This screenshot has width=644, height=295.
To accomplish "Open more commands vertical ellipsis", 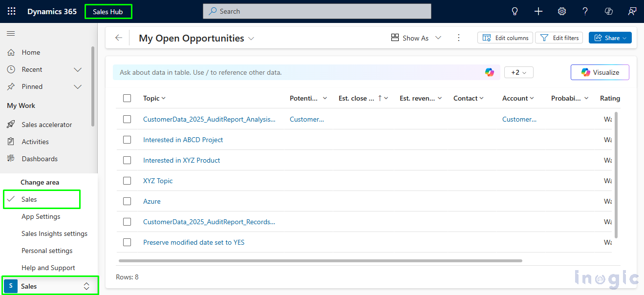I will (458, 38).
